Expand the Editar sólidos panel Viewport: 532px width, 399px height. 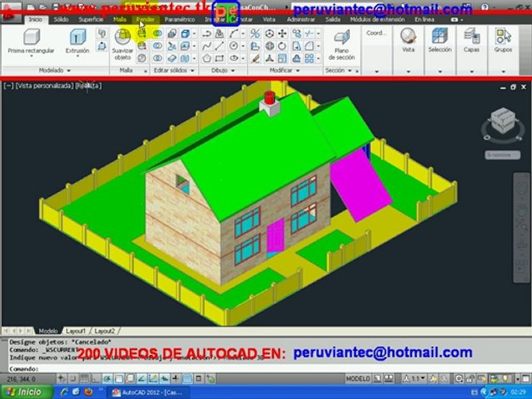174,70
